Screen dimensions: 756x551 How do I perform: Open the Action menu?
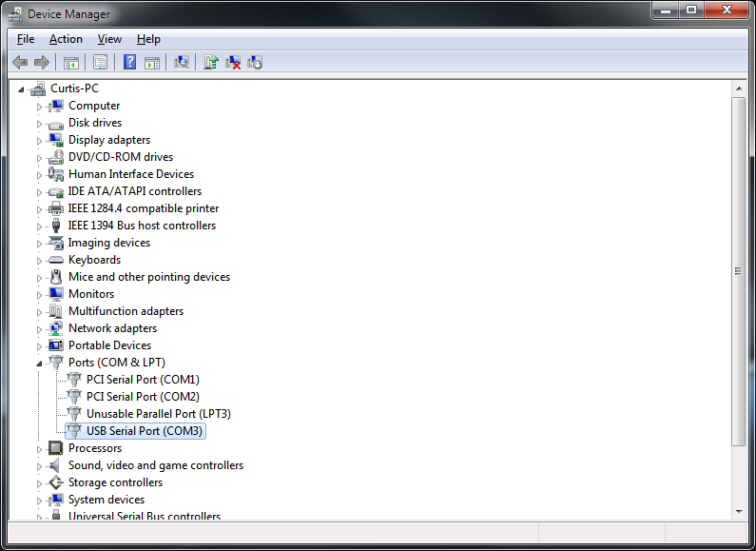tap(66, 39)
